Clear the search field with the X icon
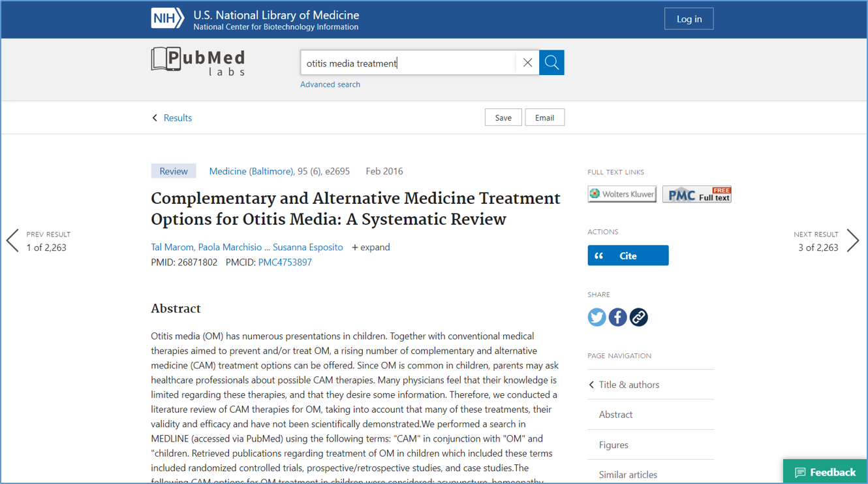 527,63
